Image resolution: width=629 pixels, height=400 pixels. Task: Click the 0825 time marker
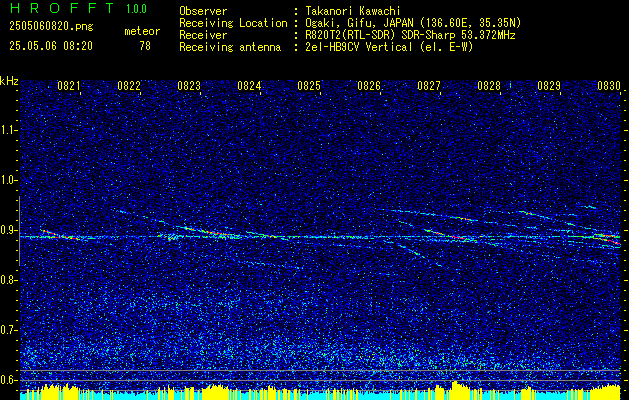coord(308,85)
